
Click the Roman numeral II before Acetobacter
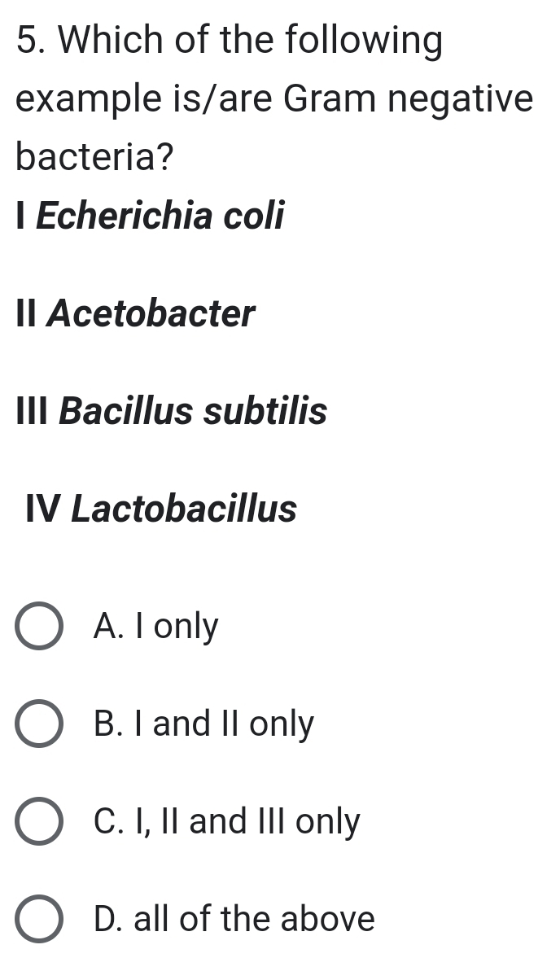[x=27, y=314]
